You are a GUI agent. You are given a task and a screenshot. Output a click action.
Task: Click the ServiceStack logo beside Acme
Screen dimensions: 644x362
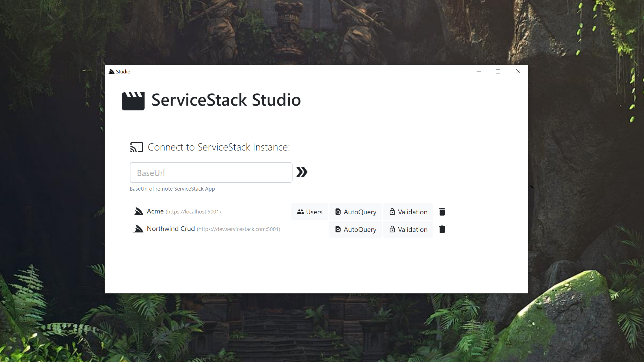click(138, 211)
